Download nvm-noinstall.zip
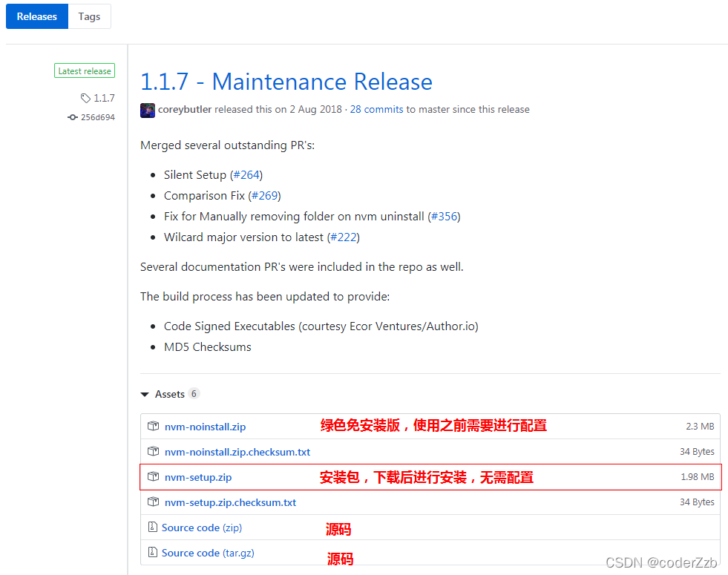This screenshot has width=728, height=575. click(x=206, y=427)
